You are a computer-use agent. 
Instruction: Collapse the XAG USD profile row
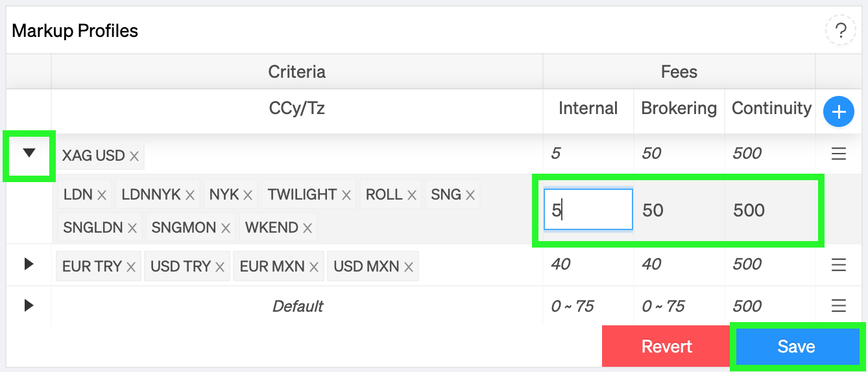[29, 153]
